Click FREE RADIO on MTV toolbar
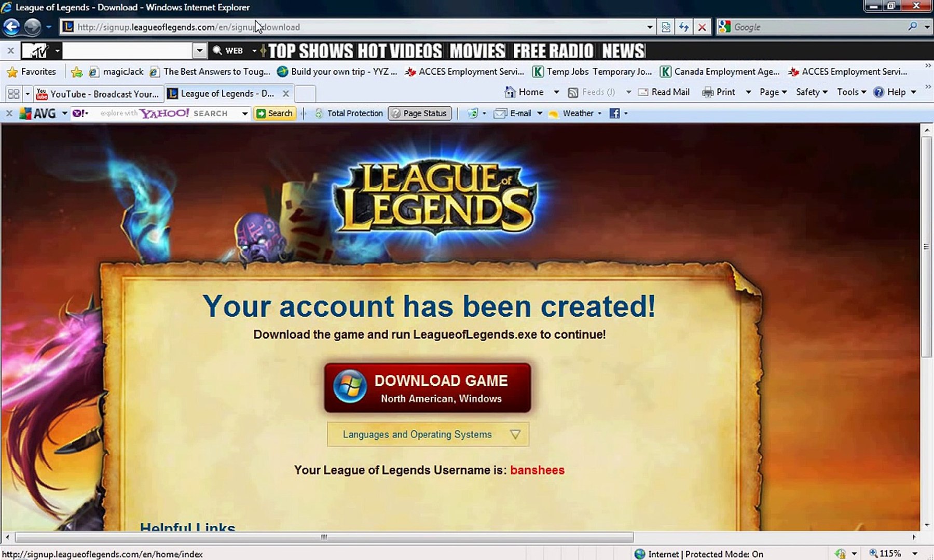 point(553,51)
